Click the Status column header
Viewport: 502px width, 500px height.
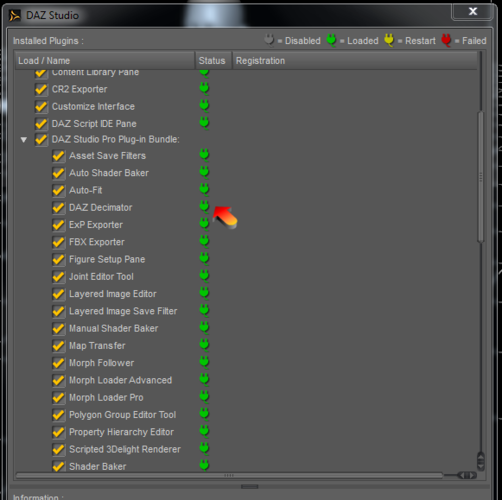[x=213, y=61]
